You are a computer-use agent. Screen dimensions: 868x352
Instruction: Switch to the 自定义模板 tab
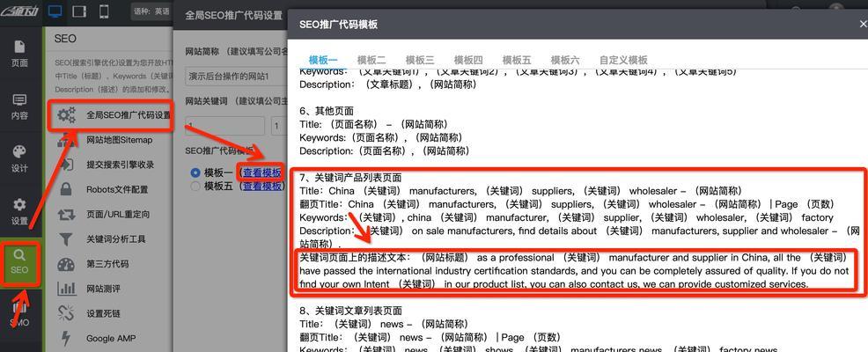[623, 60]
